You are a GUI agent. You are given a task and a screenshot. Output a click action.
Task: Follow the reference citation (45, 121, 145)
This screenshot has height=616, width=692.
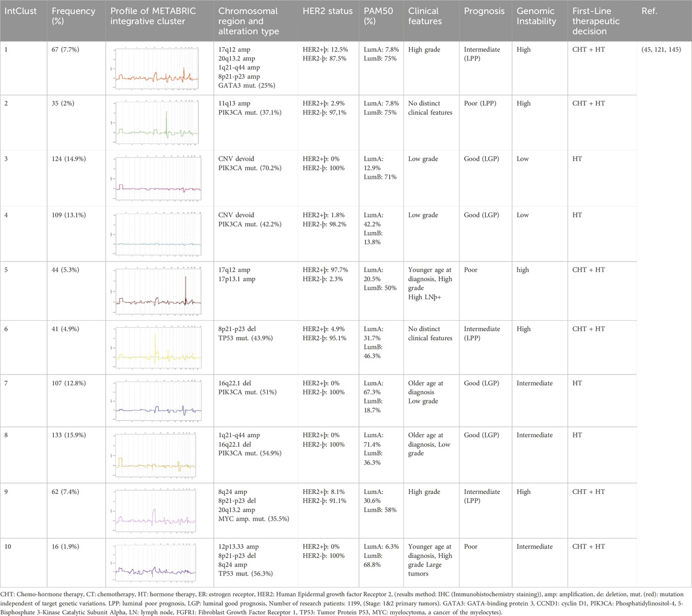[661, 50]
